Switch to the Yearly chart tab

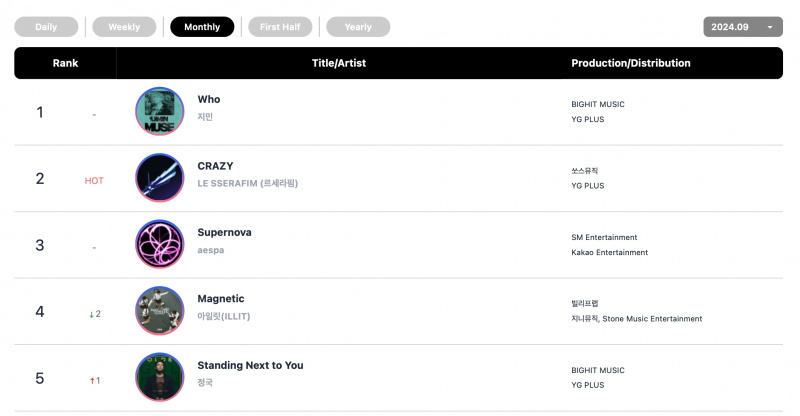click(x=358, y=27)
